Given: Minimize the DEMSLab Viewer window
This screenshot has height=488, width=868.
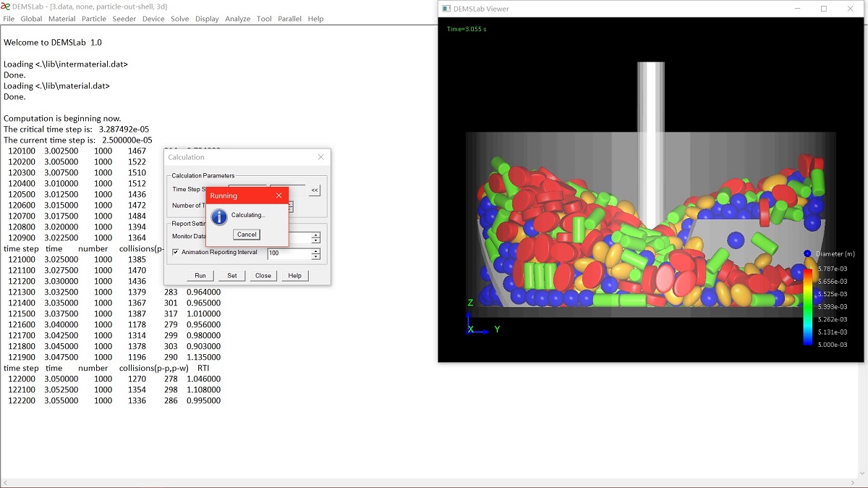Looking at the screenshot, I should tap(798, 9).
